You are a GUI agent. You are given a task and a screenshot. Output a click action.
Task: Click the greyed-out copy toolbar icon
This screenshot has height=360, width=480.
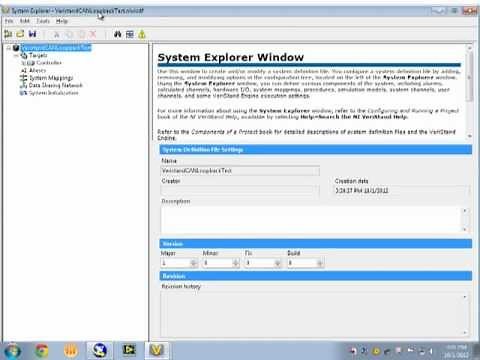(69, 34)
